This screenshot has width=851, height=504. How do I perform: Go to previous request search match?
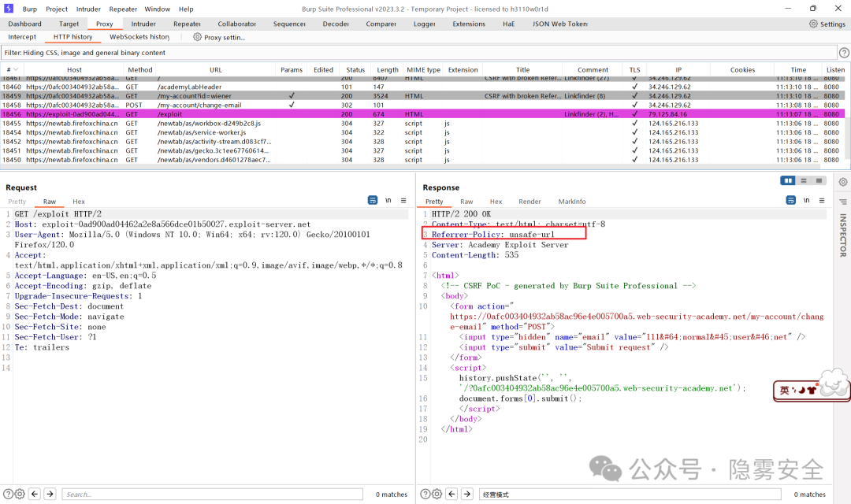pyautogui.click(x=35, y=495)
